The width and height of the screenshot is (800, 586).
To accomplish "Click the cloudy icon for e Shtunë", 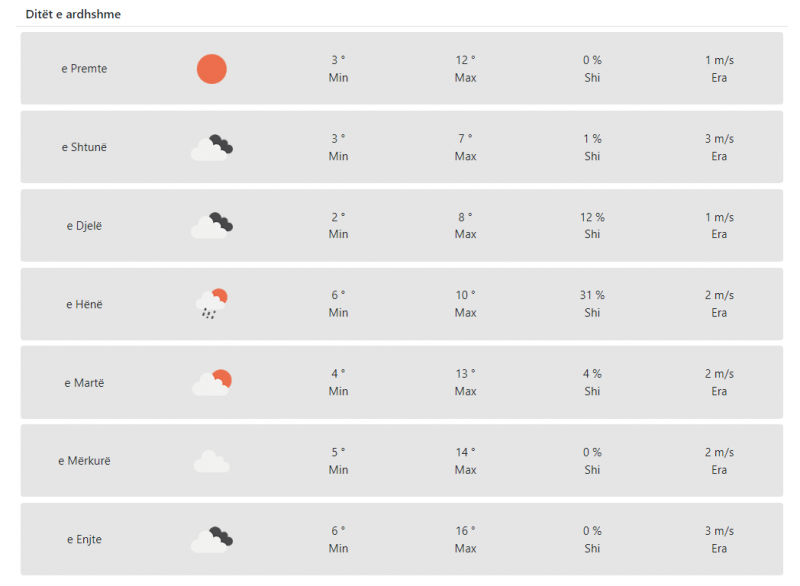I will [x=212, y=148].
